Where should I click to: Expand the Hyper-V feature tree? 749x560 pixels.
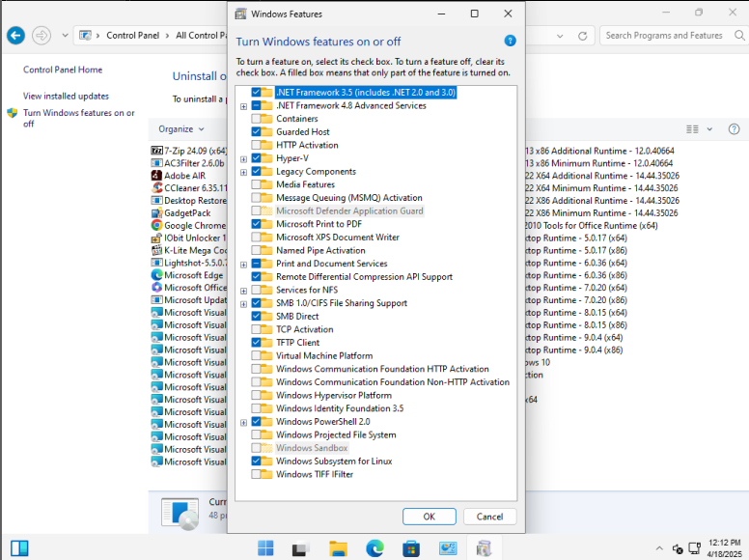click(x=243, y=159)
